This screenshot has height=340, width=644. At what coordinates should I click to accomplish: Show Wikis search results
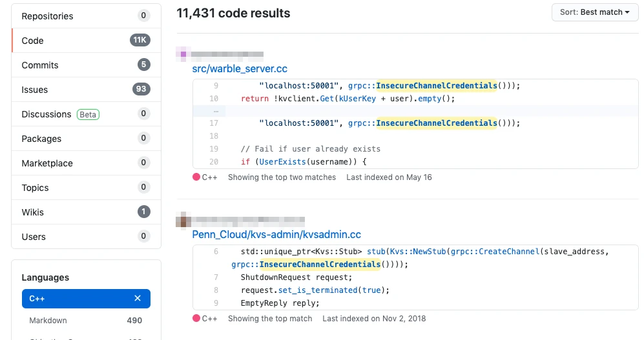pyautogui.click(x=34, y=212)
